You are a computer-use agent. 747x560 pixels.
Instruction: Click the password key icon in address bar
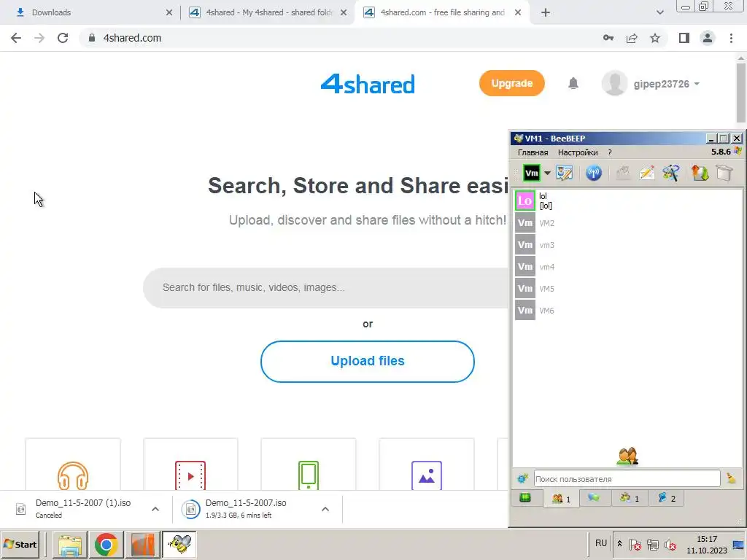608,38
